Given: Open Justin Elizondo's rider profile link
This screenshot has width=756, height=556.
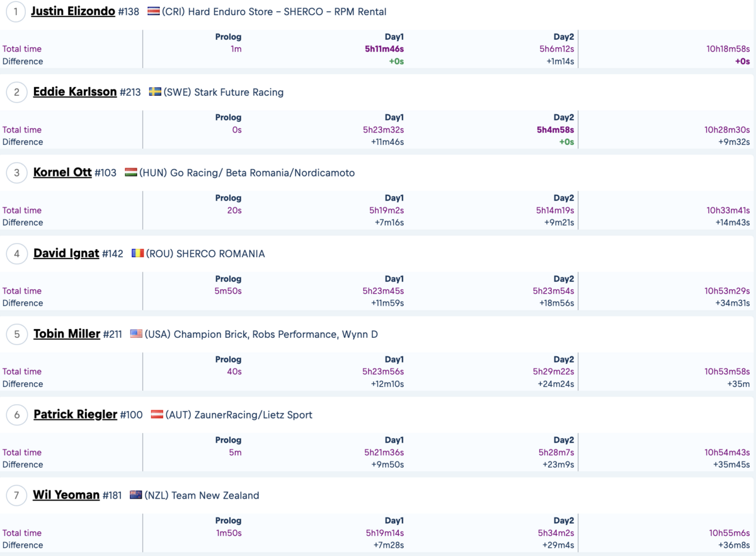Looking at the screenshot, I should pos(73,11).
